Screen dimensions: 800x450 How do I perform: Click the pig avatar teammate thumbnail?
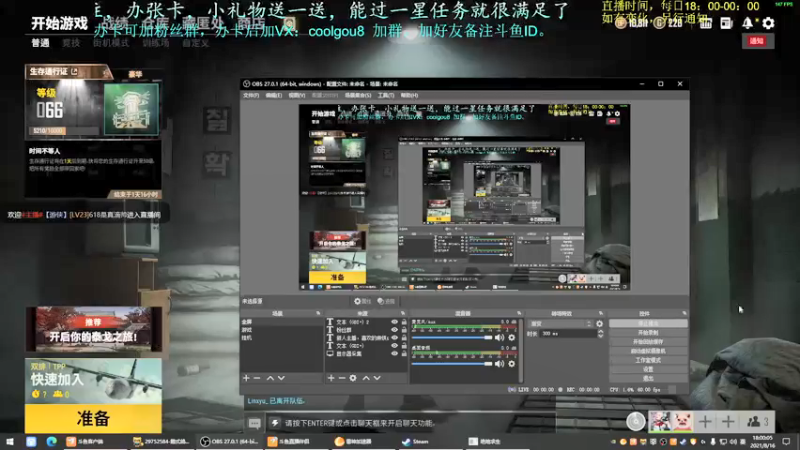(682, 421)
